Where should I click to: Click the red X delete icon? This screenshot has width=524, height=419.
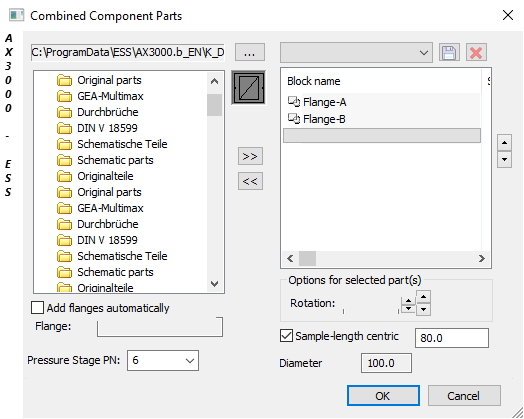pos(476,53)
